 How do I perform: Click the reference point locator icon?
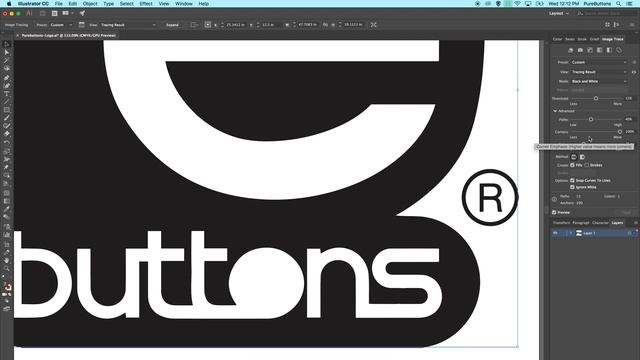[208, 25]
